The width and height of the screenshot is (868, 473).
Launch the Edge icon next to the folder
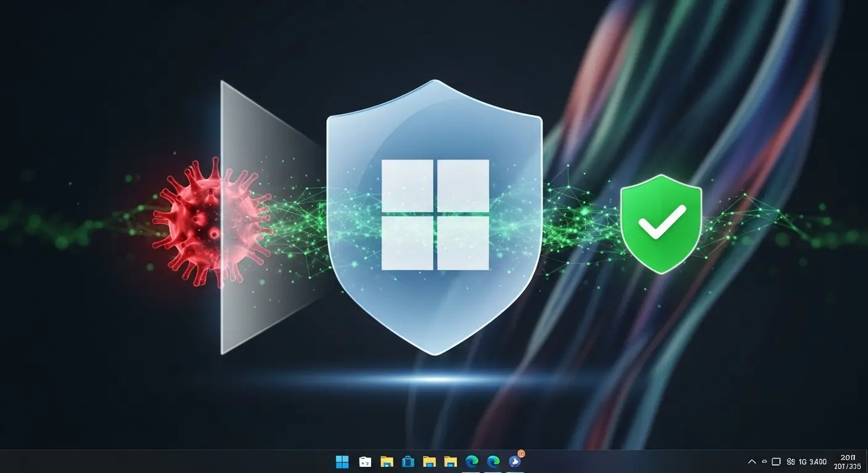pos(472,461)
